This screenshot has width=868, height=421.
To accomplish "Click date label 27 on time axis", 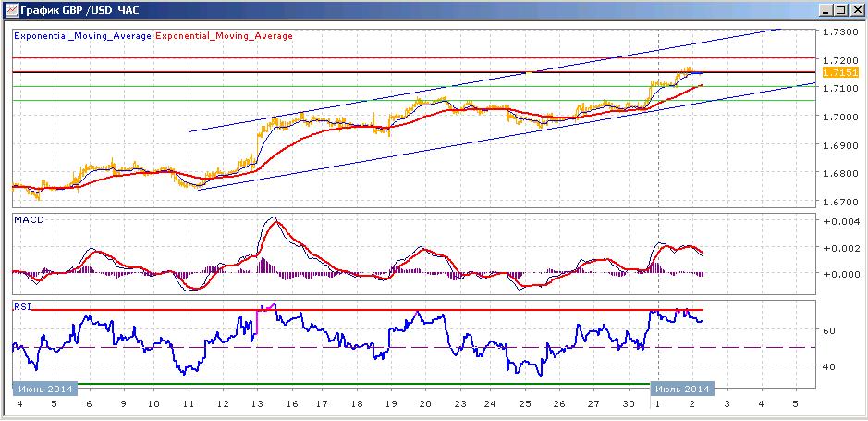I will [x=593, y=403].
